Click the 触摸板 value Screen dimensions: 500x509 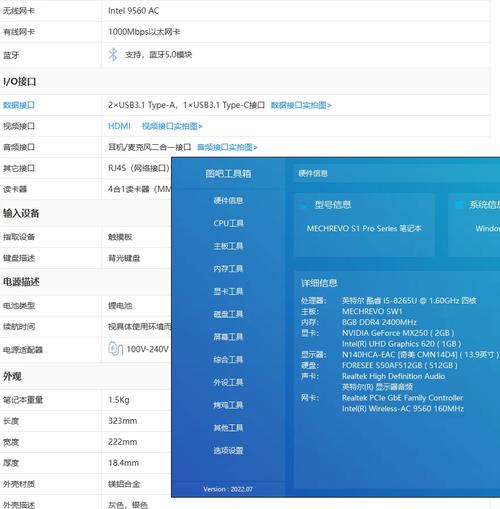click(120, 237)
